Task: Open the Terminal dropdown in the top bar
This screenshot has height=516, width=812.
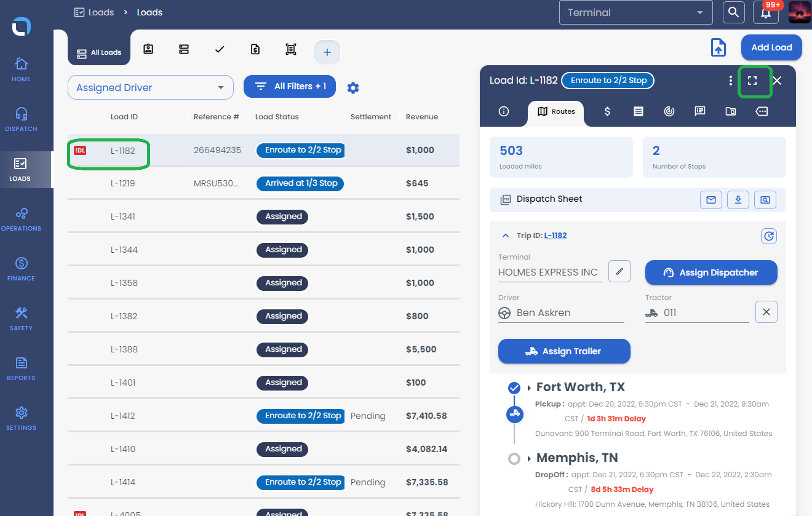Action: click(635, 12)
